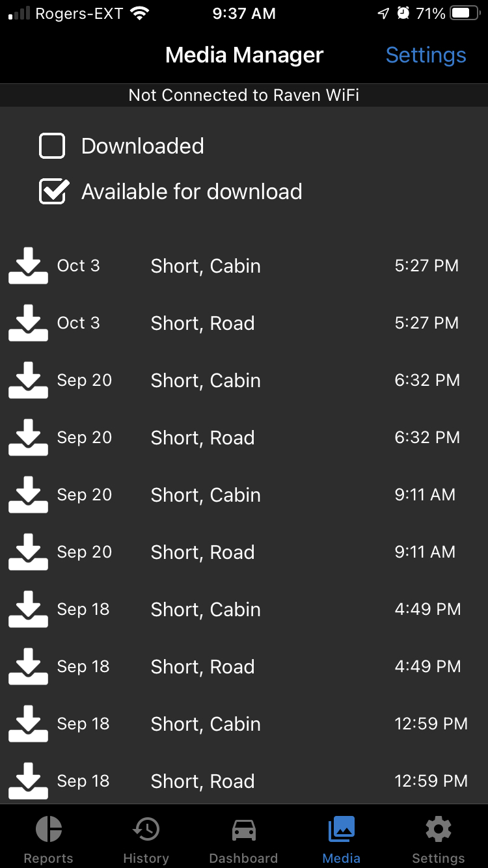Tap download icon for Oct 3 Road clip

28,323
